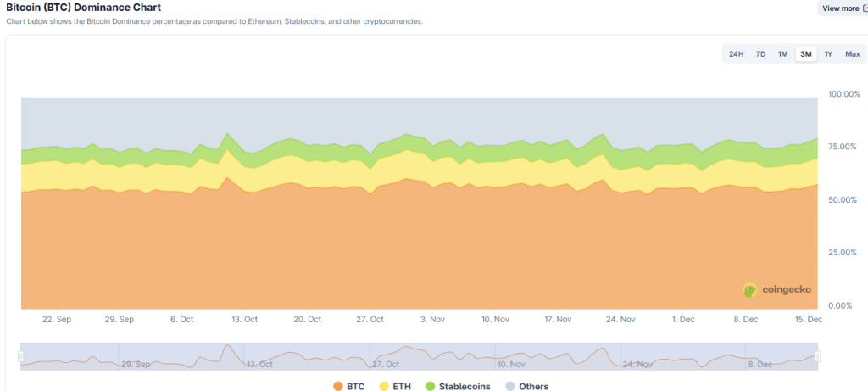Hide the ETH series via legend label
Image resolution: width=868 pixels, height=391 pixels.
click(402, 386)
